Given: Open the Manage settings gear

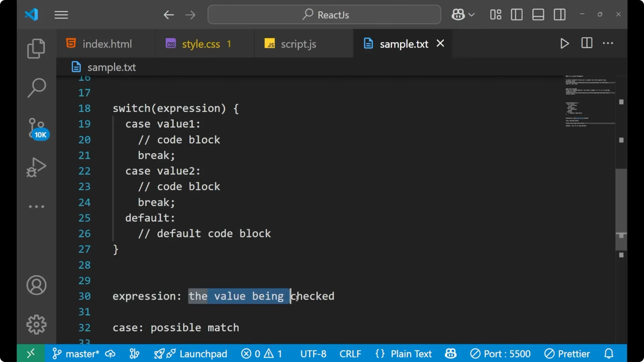Looking at the screenshot, I should [36, 324].
